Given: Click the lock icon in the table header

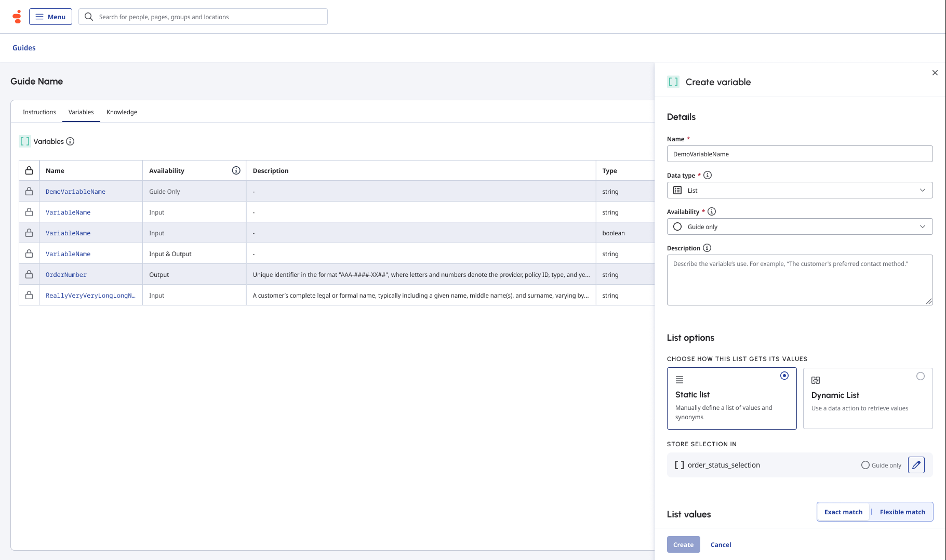Looking at the screenshot, I should 29,170.
